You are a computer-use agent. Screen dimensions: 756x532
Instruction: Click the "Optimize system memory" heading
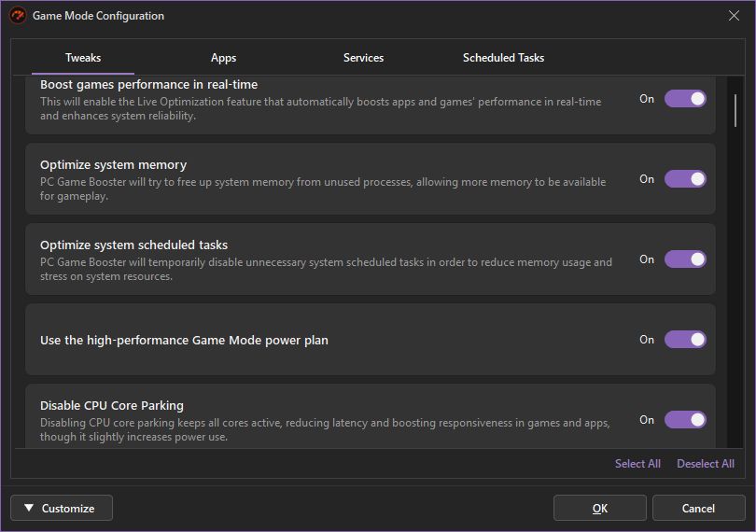pyautogui.click(x=113, y=165)
